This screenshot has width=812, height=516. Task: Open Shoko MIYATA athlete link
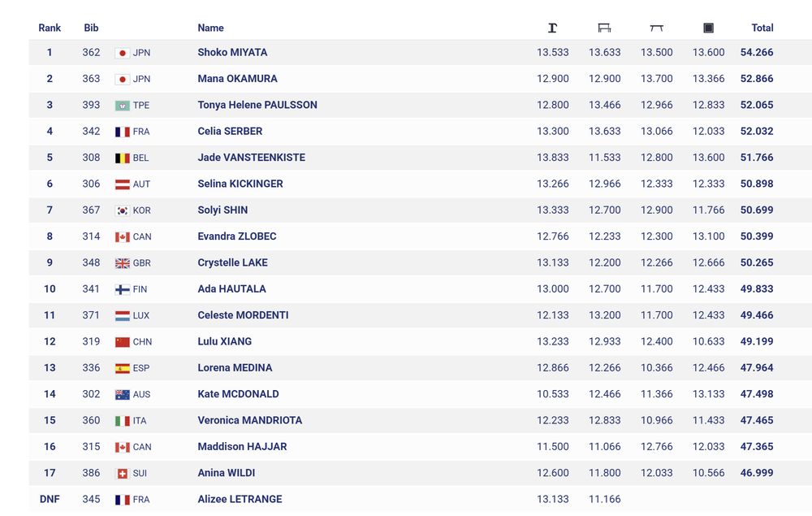click(x=232, y=52)
